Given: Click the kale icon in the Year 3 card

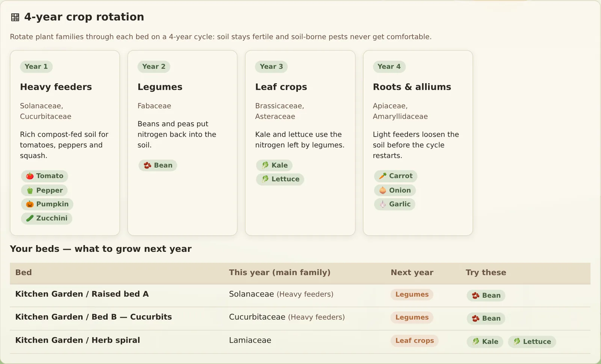Looking at the screenshot, I should tap(265, 165).
